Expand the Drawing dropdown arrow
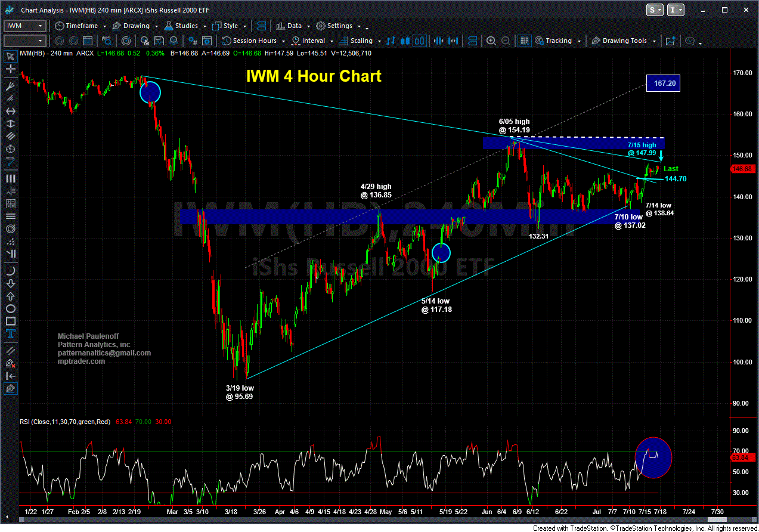This screenshot has width=759, height=532. point(155,26)
